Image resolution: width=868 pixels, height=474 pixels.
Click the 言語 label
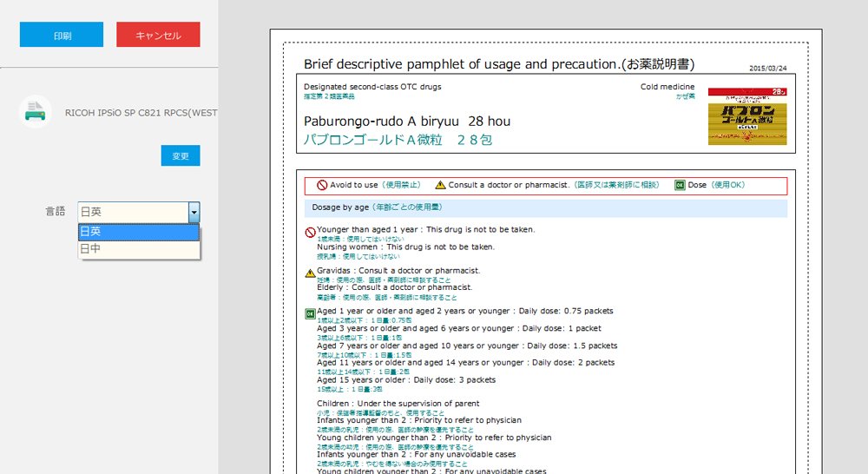(56, 212)
